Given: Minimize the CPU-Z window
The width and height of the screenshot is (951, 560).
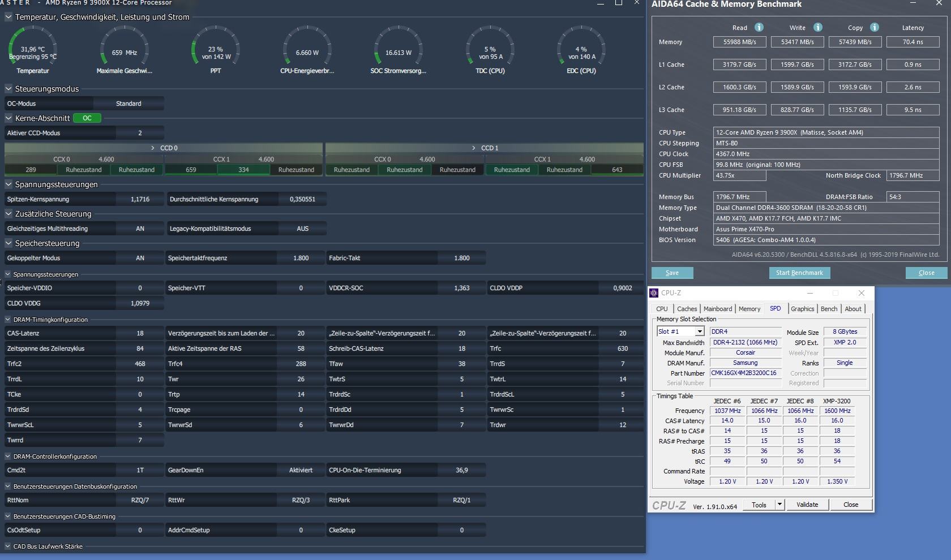Looking at the screenshot, I should pyautogui.click(x=810, y=293).
